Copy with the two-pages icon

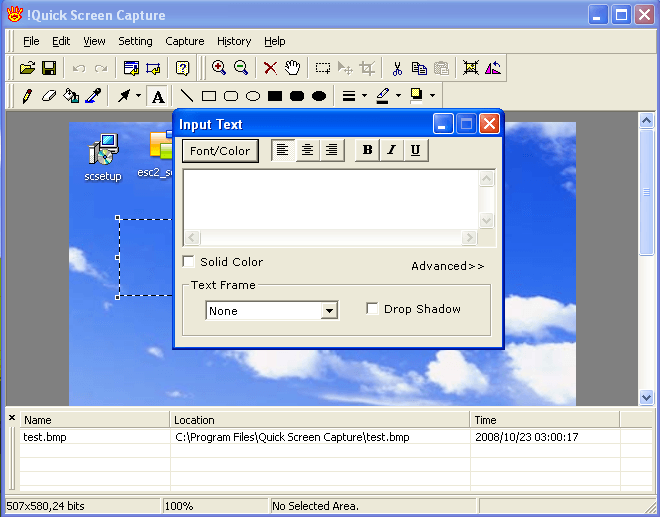419,68
